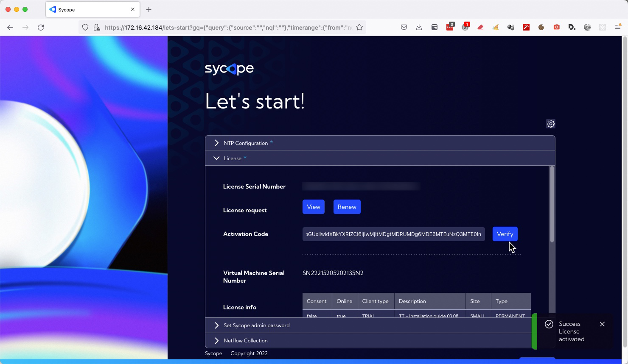Image resolution: width=628 pixels, height=364 pixels.
Task: Click the License request label
Action: pos(245,210)
